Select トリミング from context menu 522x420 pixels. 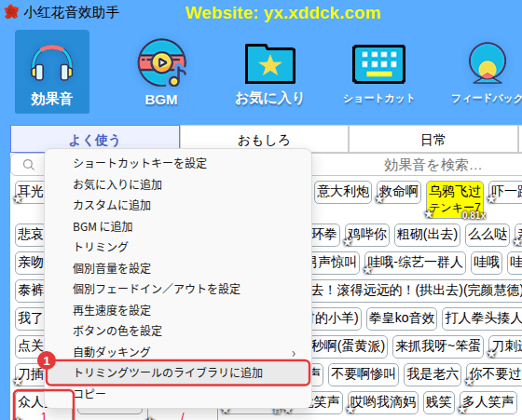tap(178, 247)
